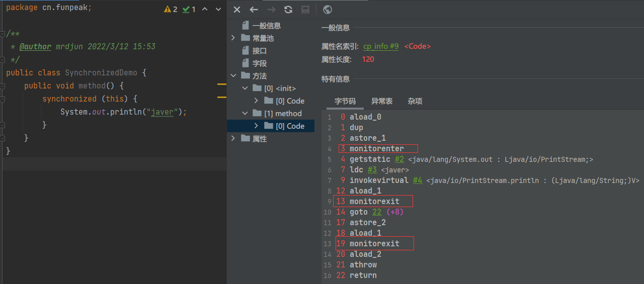Open the 常量池 folder icon
644x284 pixels.
pos(246,38)
